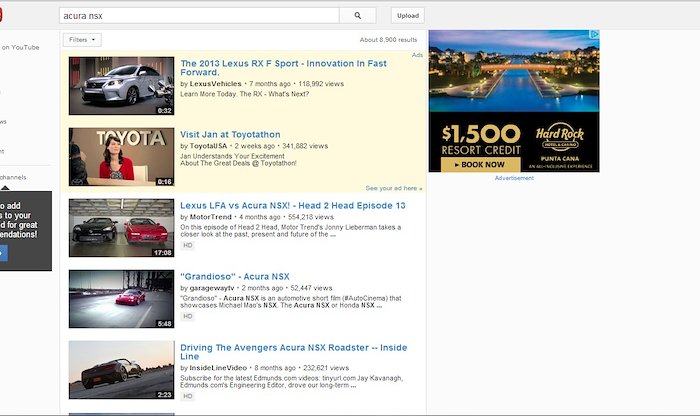Click the HD badge under Grandioso result
The height and width of the screenshot is (416, 700).
[188, 316]
